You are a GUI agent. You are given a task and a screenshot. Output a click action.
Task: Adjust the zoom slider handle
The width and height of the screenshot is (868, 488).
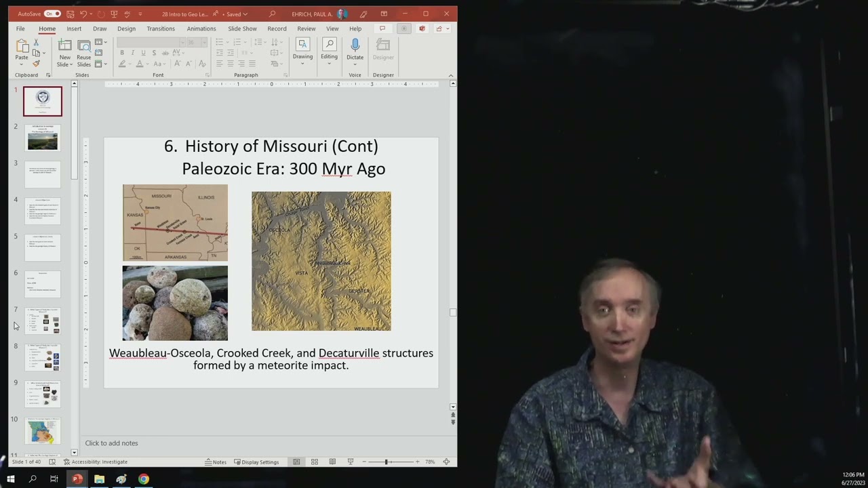387,462
